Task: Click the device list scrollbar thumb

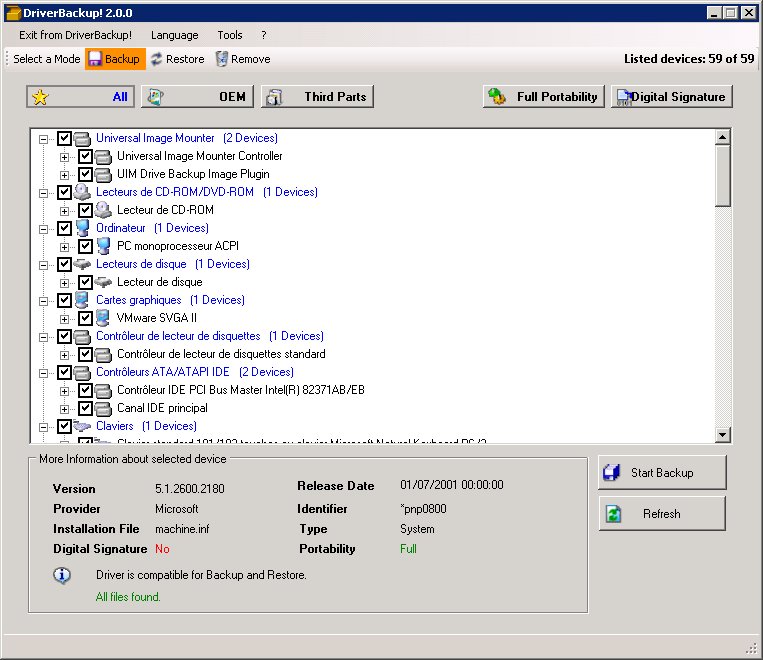Action: click(x=723, y=176)
